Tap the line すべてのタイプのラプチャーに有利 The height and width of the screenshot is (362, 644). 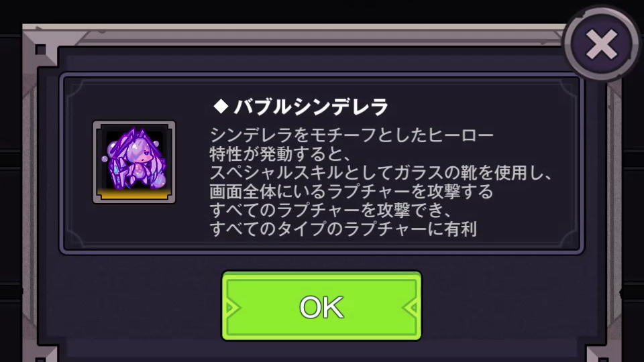pyautogui.click(x=343, y=229)
